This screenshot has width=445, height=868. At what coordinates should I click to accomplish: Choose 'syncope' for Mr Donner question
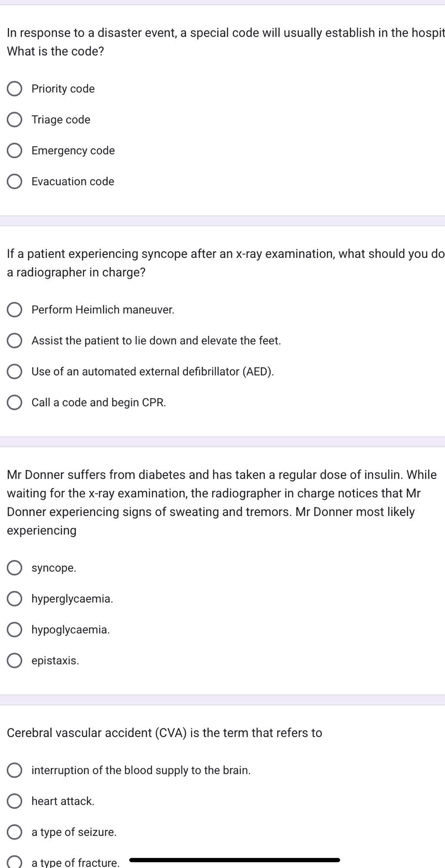(15, 568)
